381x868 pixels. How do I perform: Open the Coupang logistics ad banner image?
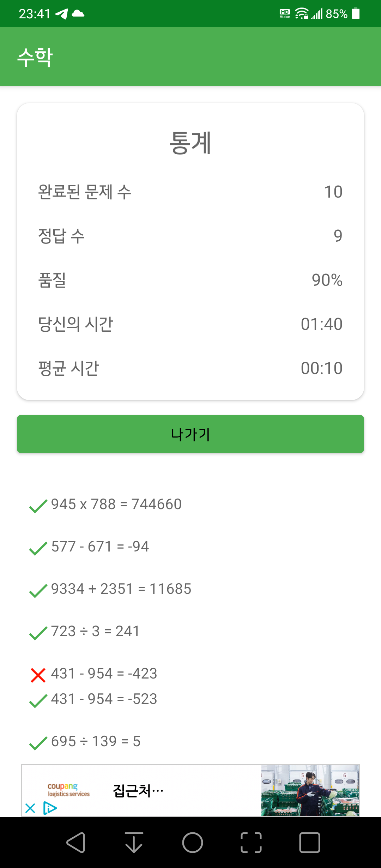tap(310, 790)
